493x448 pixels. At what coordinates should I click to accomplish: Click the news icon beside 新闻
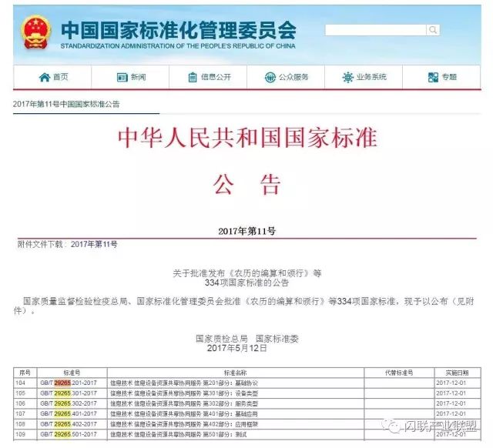122,77
